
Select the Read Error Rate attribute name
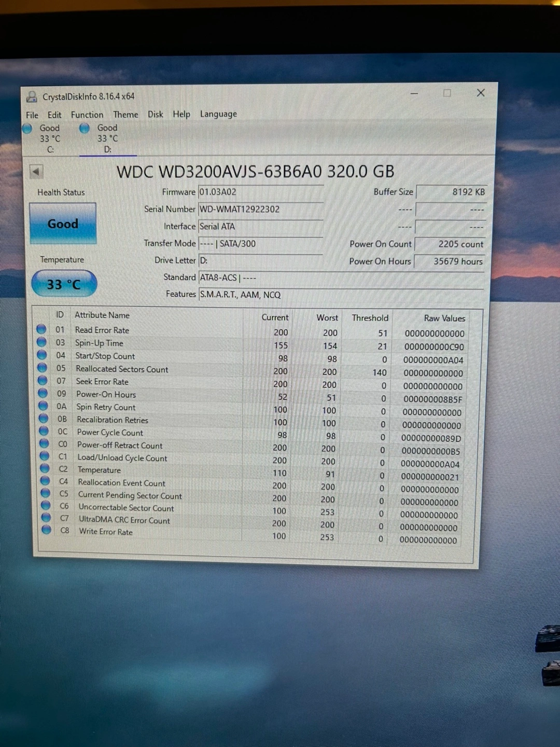(102, 330)
